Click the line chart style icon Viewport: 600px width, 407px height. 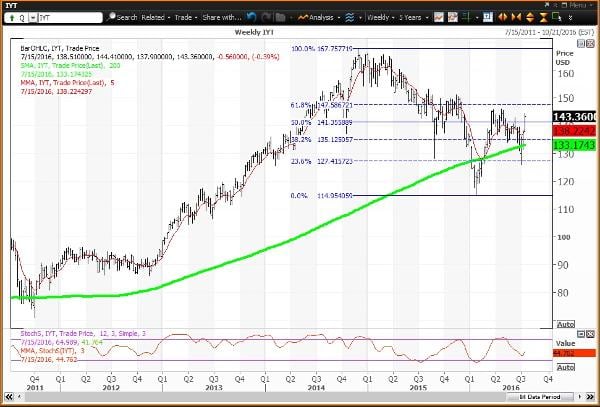tap(439, 17)
